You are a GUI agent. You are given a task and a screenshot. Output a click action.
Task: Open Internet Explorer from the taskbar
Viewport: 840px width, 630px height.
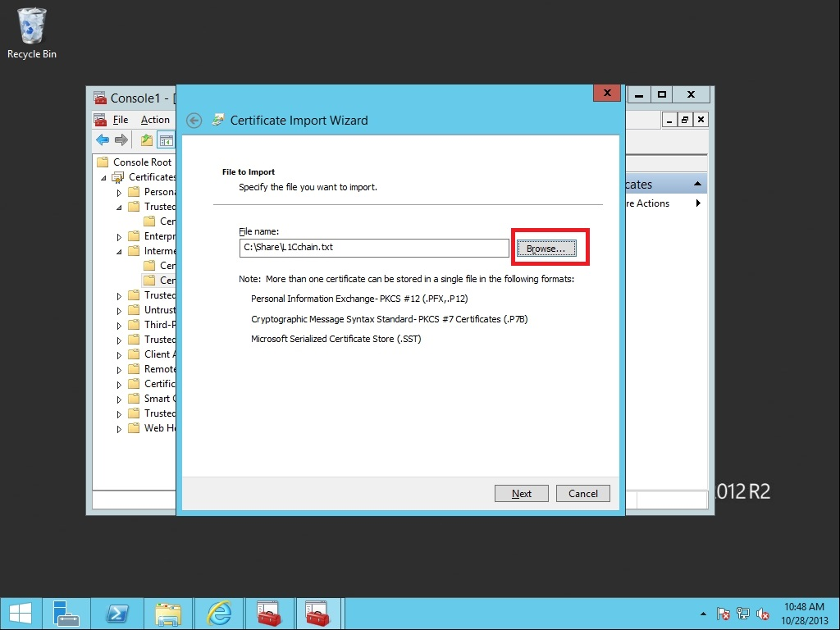[219, 613]
